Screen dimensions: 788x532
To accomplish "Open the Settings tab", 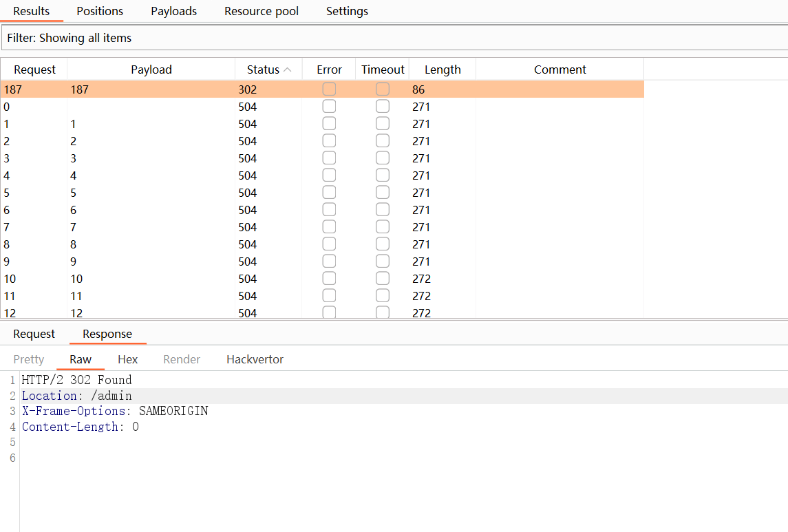I will pos(347,11).
